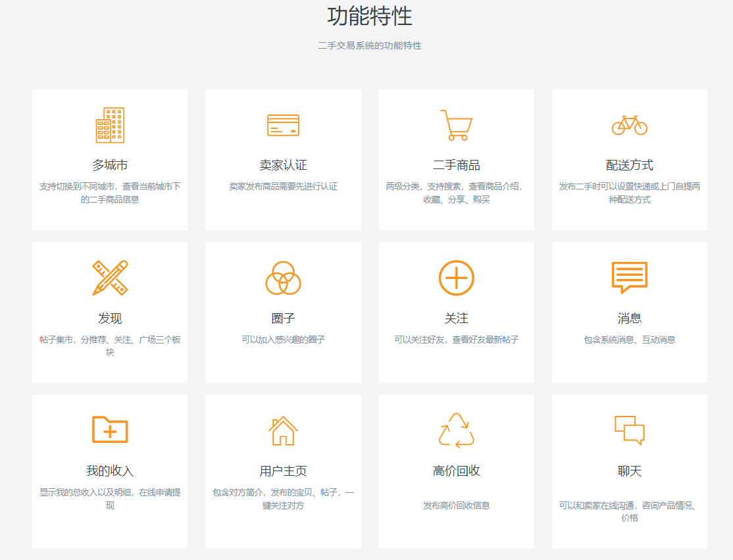
Task: Select the message speech bubble icon
Action: tap(629, 278)
